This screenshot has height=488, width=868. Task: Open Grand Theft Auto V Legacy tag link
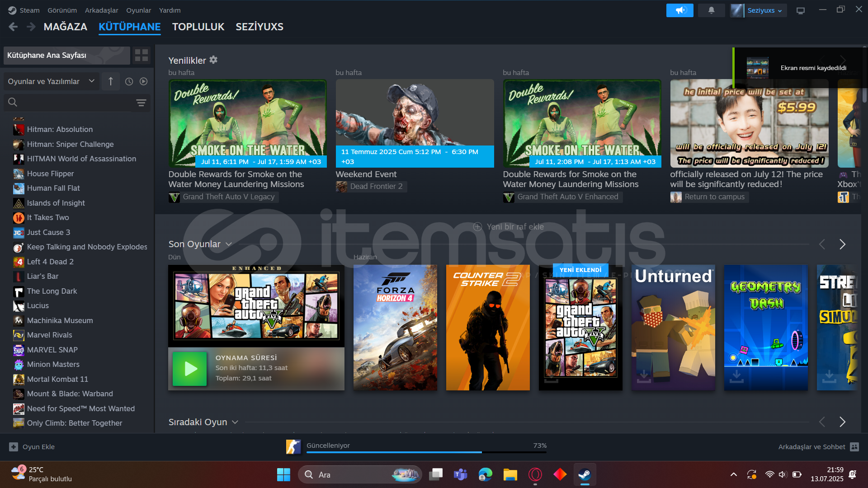pos(223,197)
